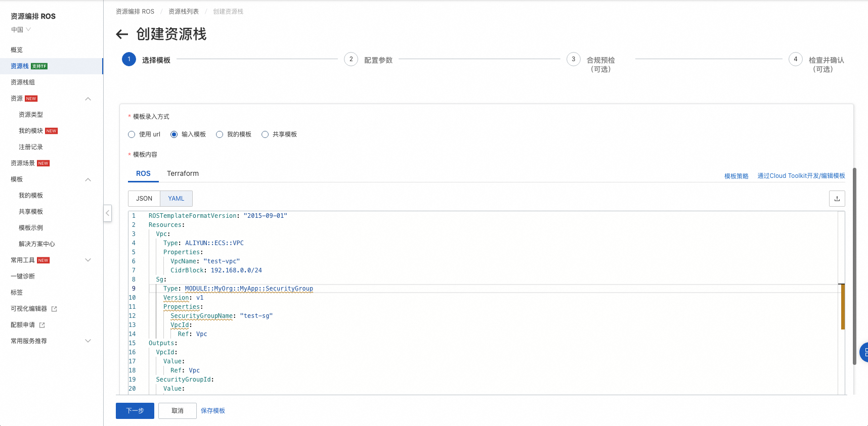Expand the 常用工具 sidebar group

(x=88, y=260)
